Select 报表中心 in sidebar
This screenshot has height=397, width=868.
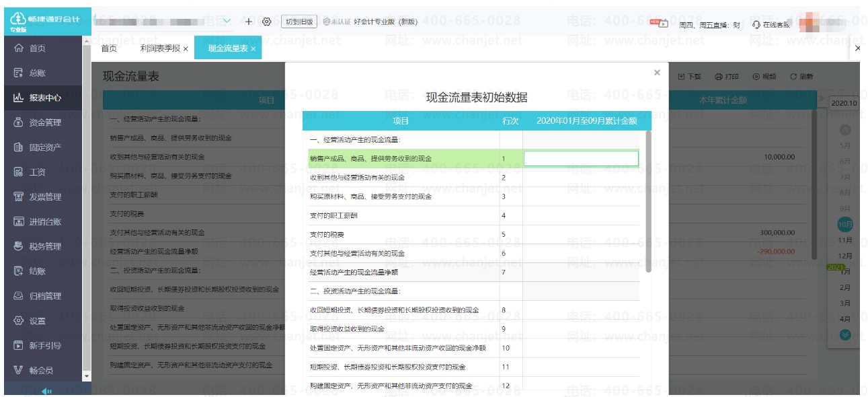coord(44,98)
